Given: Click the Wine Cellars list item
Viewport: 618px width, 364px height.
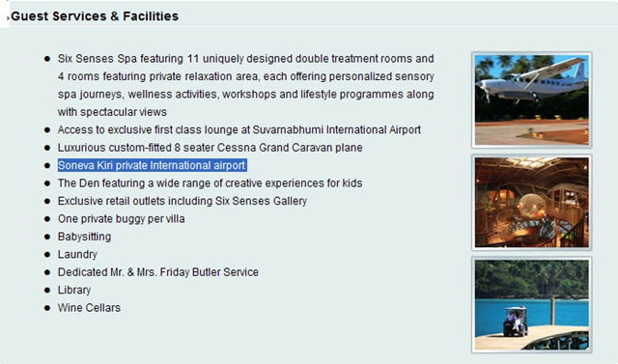Looking at the screenshot, I should click(89, 308).
